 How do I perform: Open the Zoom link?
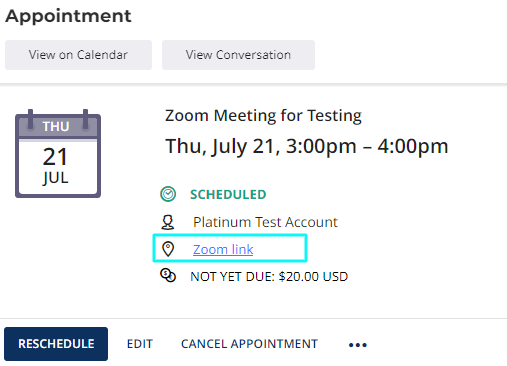click(x=223, y=249)
